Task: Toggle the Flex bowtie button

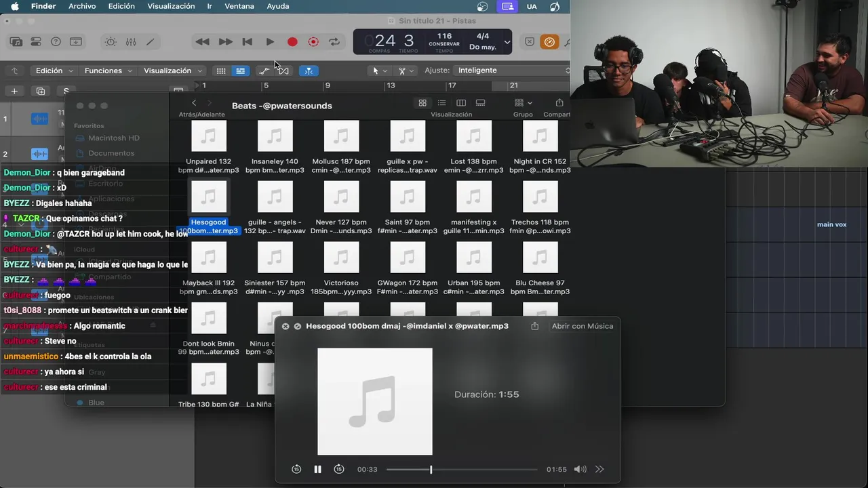Action: tap(283, 70)
